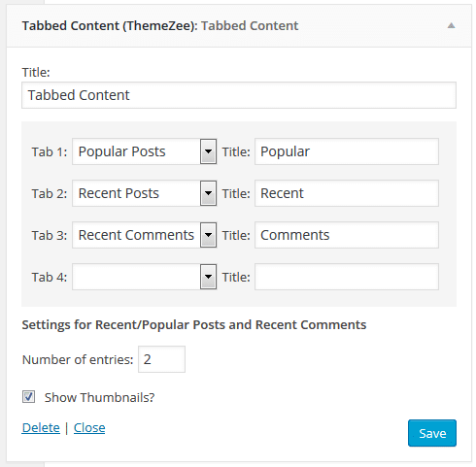This screenshot has width=476, height=467.
Task: Focus the Tab 1 title field Popular
Action: point(347,151)
